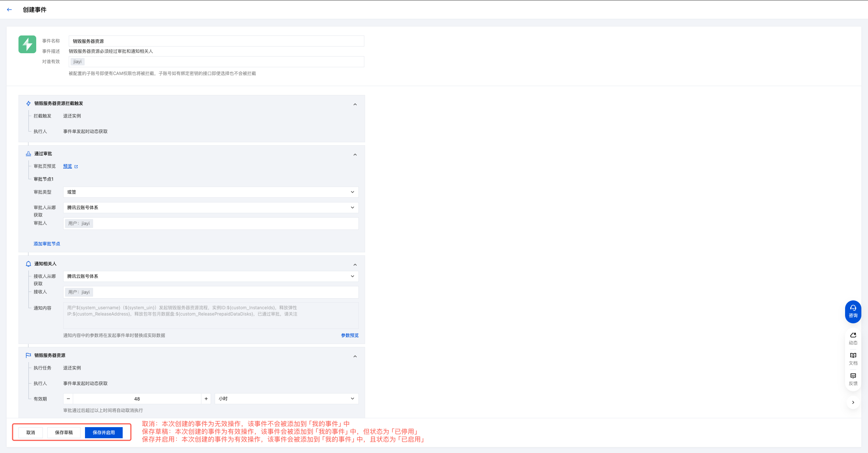Click 添加审批节点 link
The image size is (868, 453).
[x=47, y=244]
